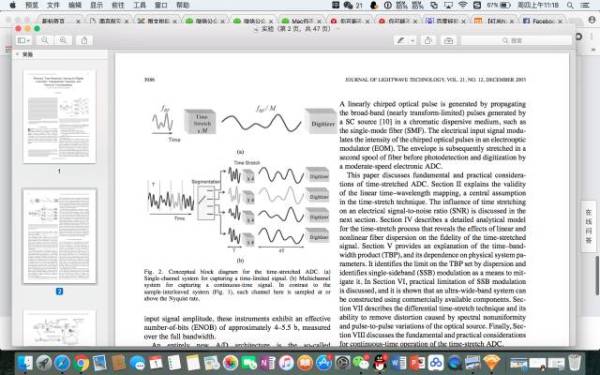Viewport: 600px width, 375px height.
Task: Open Microsoft Word from the Dock
Action: 398,362
